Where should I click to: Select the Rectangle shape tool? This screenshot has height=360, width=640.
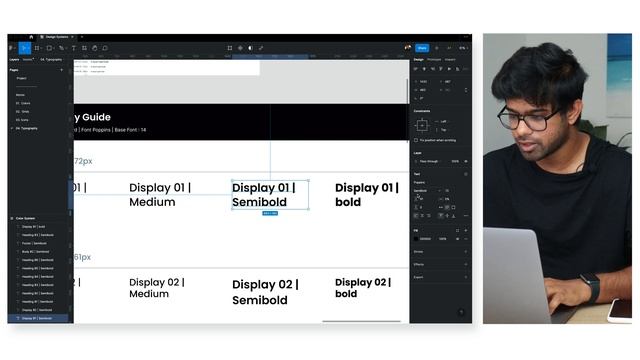[49, 48]
